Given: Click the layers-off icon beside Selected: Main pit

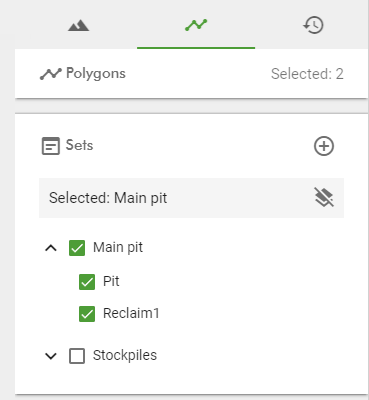Looking at the screenshot, I should click(324, 197).
